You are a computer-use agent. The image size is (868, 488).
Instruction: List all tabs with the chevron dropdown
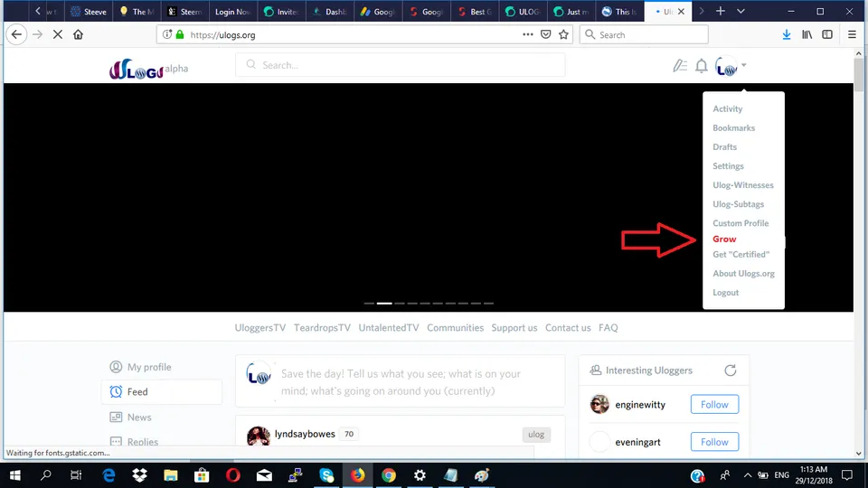(x=741, y=11)
